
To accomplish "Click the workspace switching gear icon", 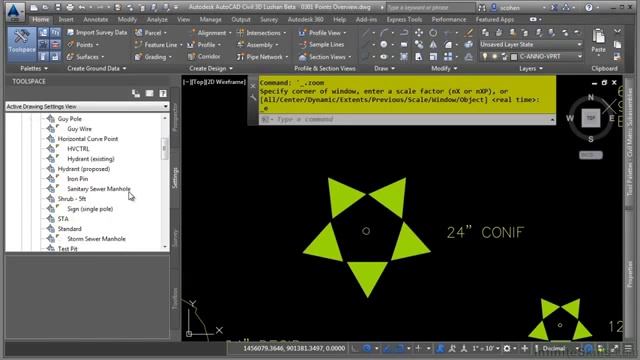I will tap(507, 349).
